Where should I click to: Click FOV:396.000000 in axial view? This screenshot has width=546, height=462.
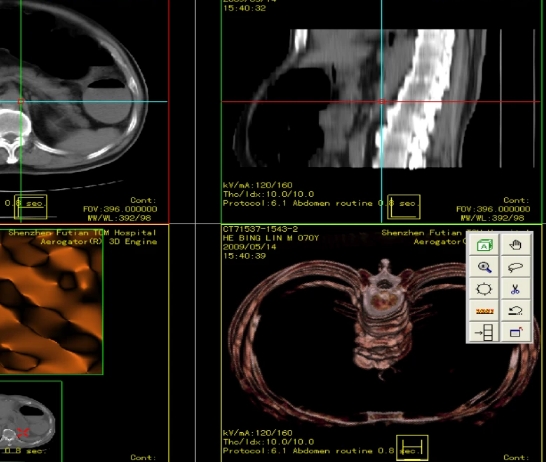click(x=120, y=209)
